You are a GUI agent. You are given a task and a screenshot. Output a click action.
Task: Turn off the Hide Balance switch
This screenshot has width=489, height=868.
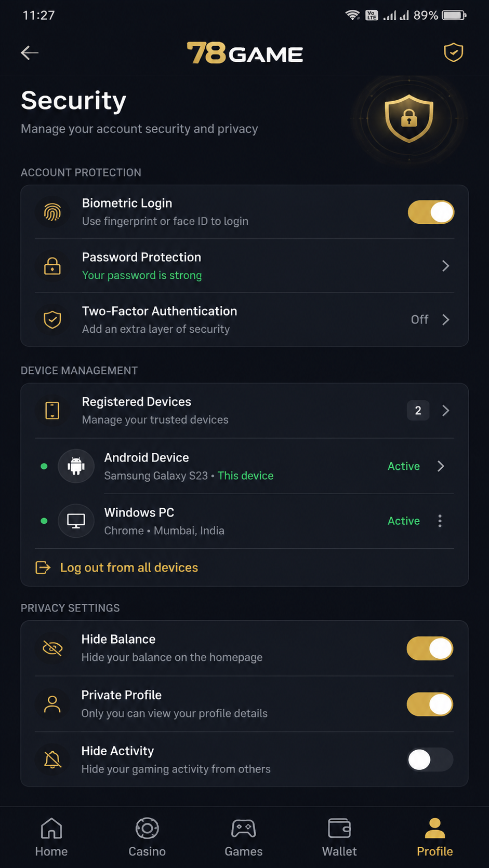pyautogui.click(x=430, y=648)
